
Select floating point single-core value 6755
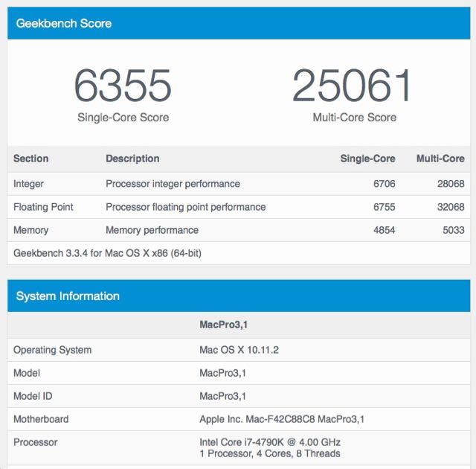pos(384,207)
